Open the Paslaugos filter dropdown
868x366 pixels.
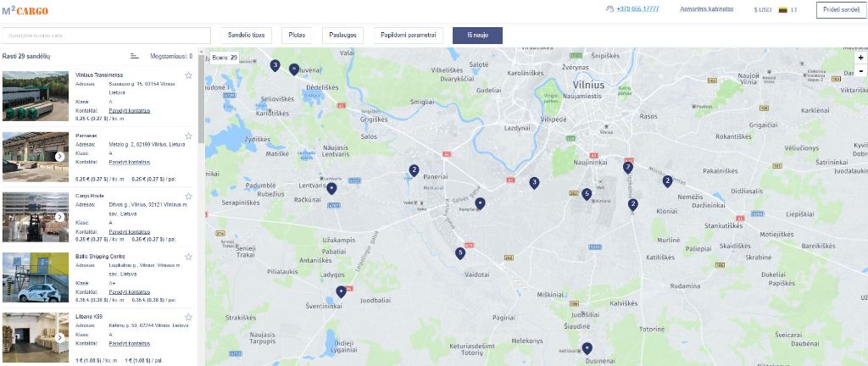click(342, 36)
